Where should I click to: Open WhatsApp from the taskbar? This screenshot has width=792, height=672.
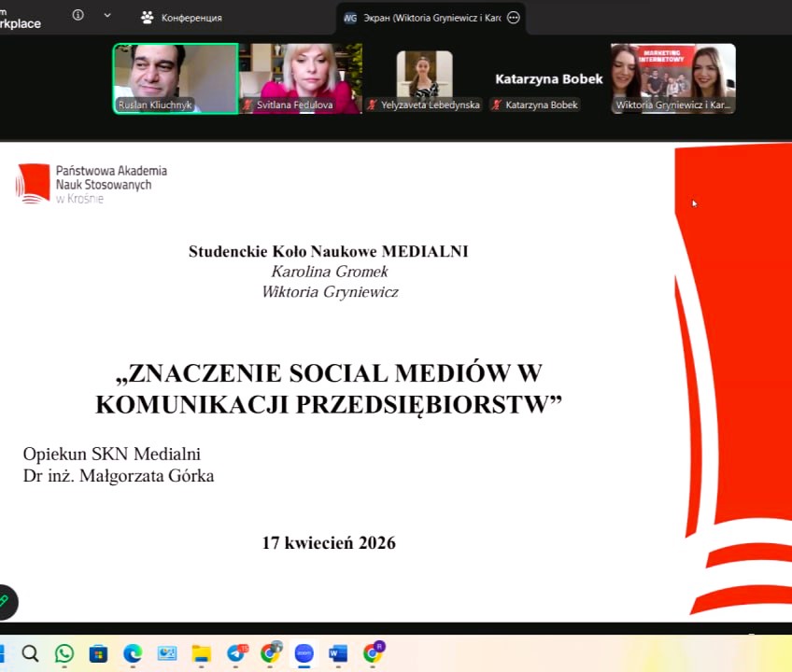(x=64, y=653)
